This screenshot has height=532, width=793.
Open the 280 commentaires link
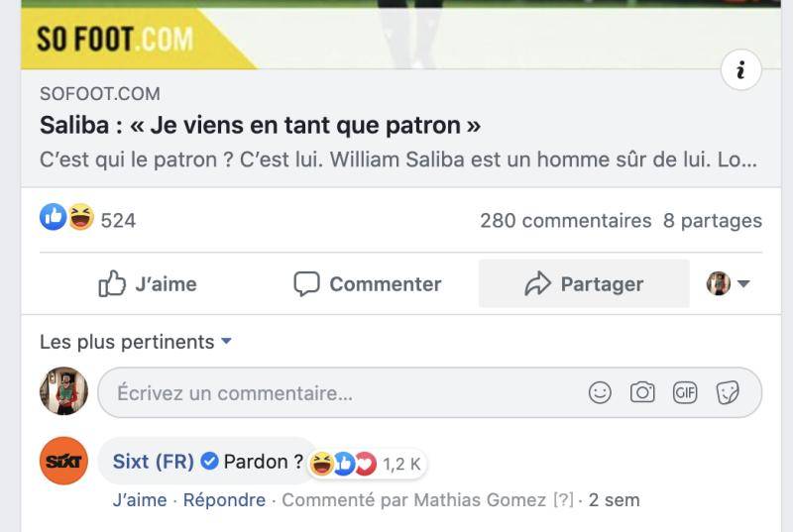pos(565,220)
